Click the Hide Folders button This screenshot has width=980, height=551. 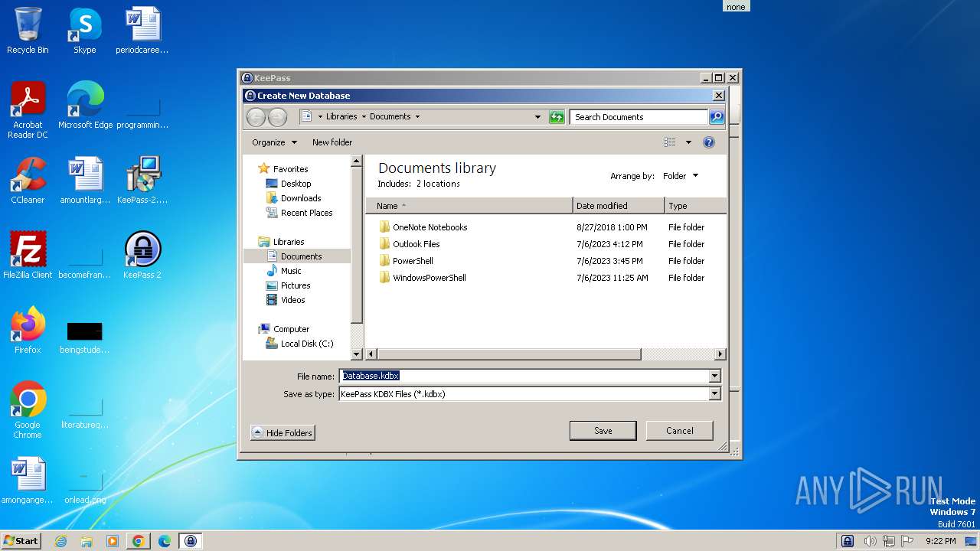point(283,433)
